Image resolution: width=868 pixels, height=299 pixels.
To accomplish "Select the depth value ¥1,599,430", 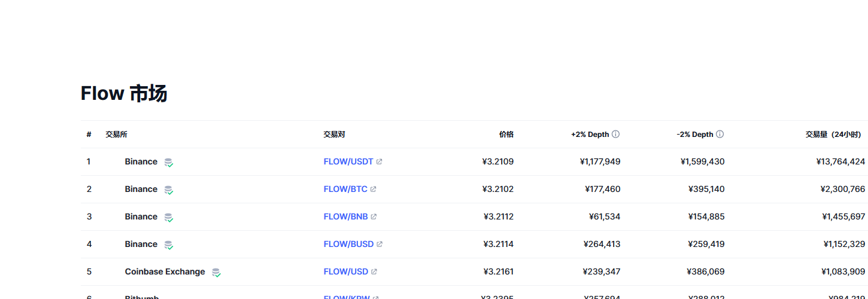I will point(703,161).
